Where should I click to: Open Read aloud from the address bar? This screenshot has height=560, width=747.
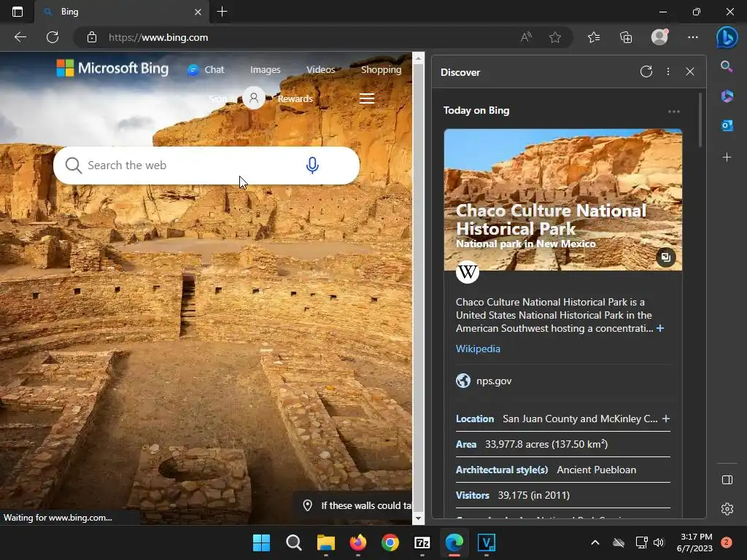526,37
